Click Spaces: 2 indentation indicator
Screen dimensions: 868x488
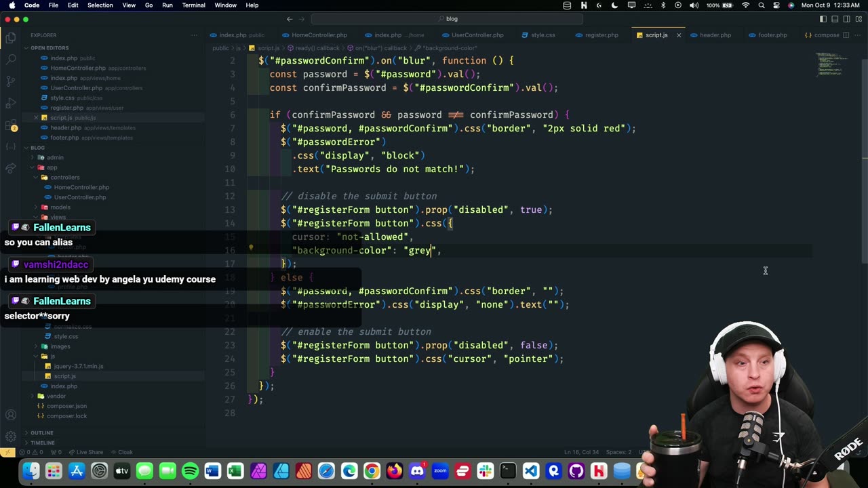click(618, 452)
